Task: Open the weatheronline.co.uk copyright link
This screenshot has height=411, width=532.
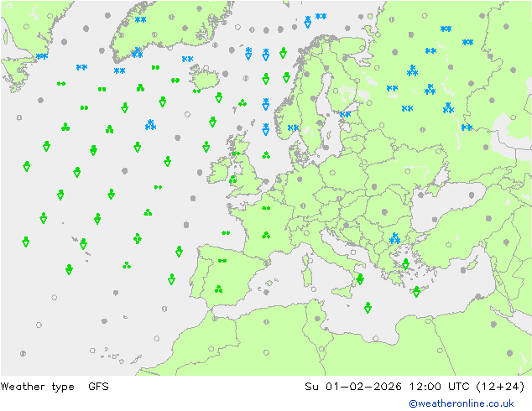Action: 462,403
